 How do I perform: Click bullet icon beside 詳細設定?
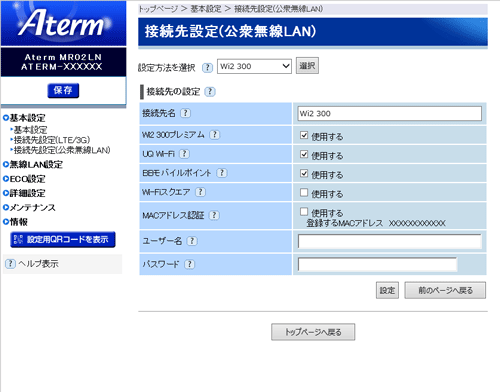(6, 193)
